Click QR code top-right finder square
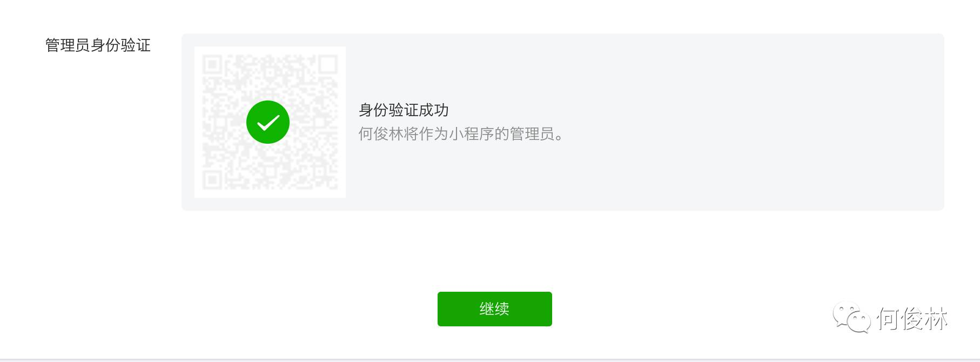The width and height of the screenshot is (980, 362). click(328, 65)
